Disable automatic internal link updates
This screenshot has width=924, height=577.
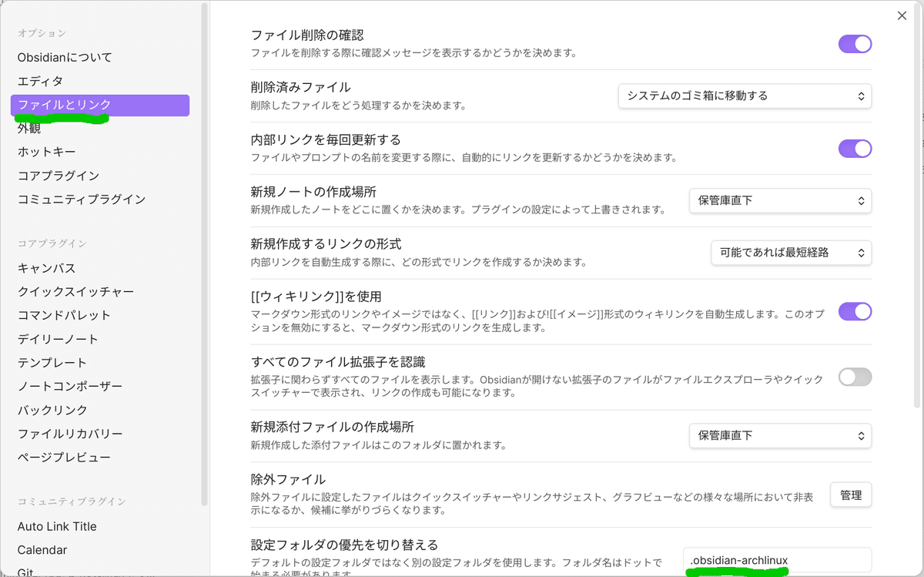(855, 148)
